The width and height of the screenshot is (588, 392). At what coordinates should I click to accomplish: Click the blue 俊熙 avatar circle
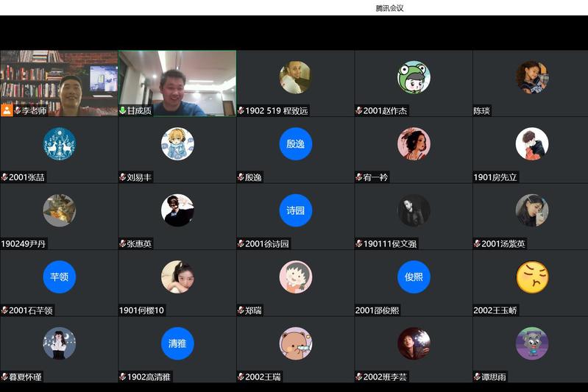414,277
